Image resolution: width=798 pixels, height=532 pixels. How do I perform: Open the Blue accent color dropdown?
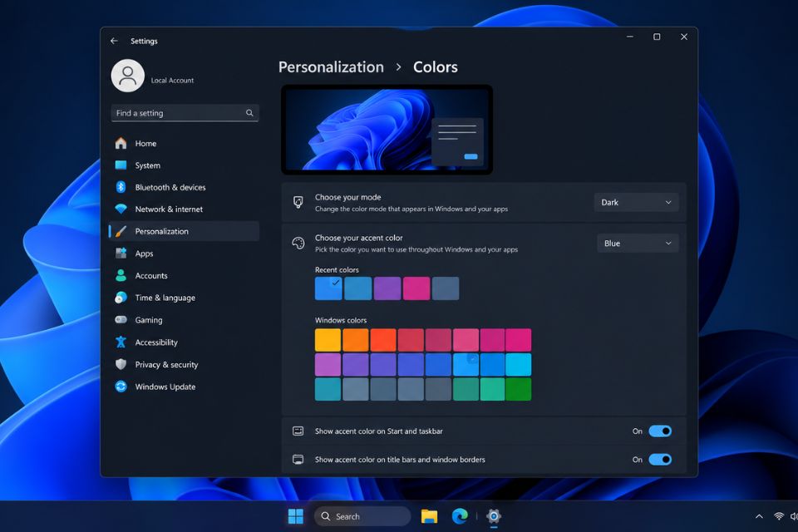[x=638, y=244]
